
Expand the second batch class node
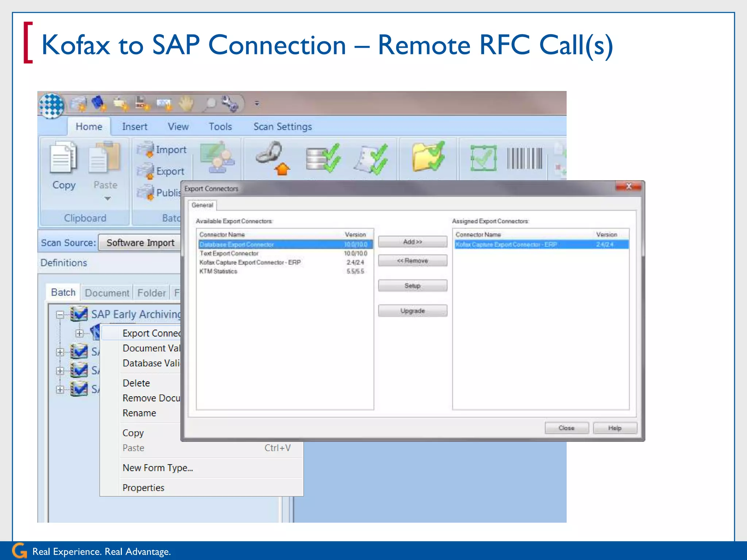(60, 352)
